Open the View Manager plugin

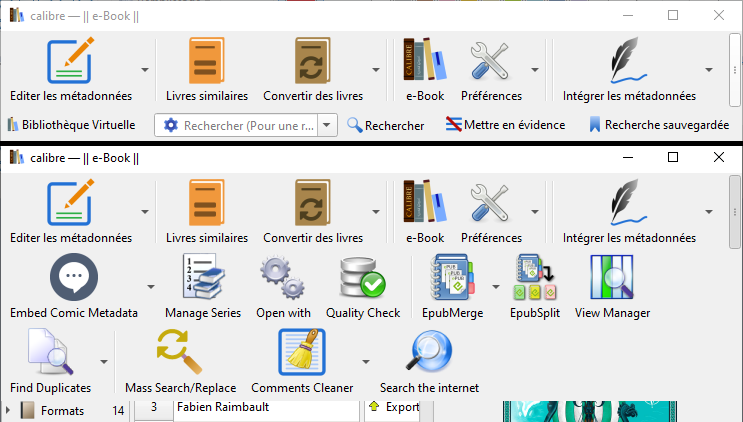point(612,287)
